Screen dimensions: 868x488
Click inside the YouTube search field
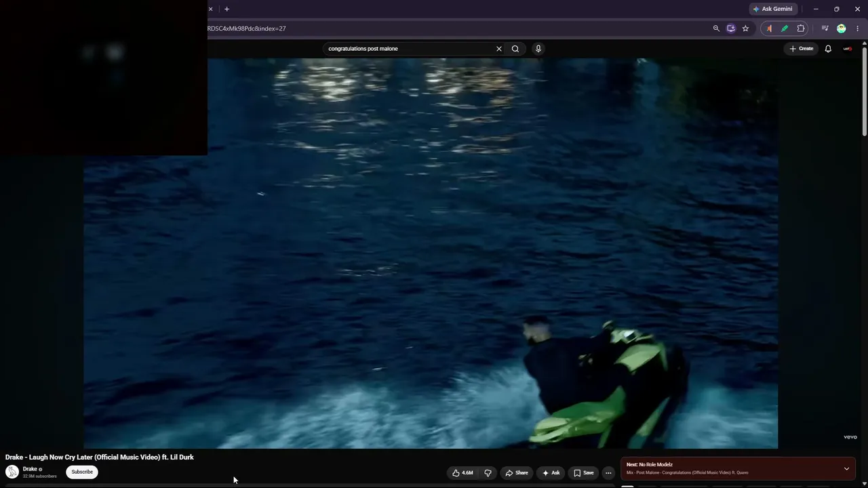point(410,49)
